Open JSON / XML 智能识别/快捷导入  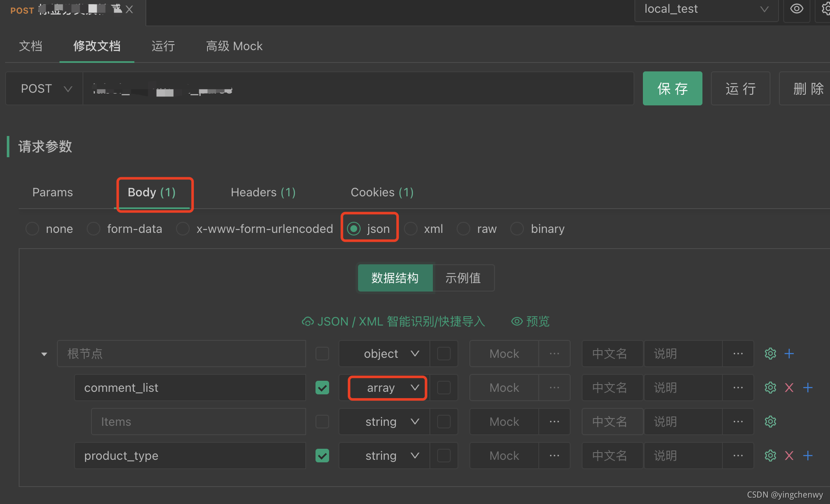coord(393,321)
